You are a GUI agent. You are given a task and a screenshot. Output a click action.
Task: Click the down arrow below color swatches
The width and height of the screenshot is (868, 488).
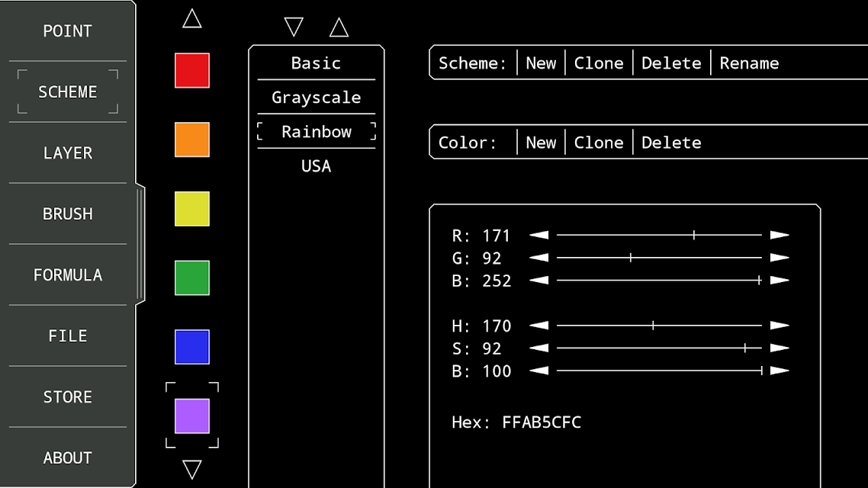pos(192,469)
